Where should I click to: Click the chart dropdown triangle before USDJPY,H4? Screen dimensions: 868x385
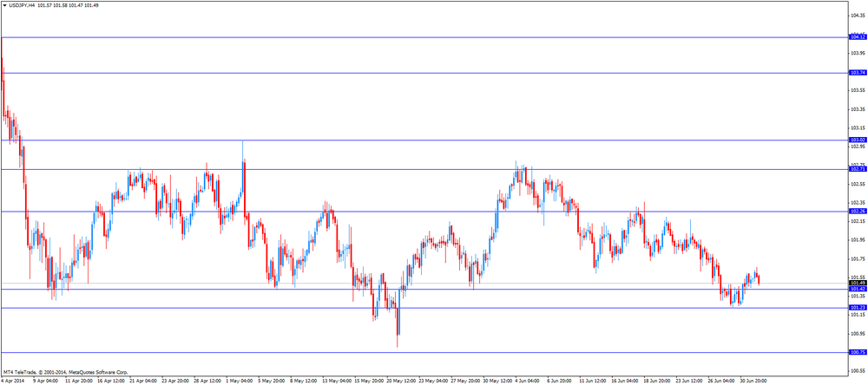click(5, 4)
